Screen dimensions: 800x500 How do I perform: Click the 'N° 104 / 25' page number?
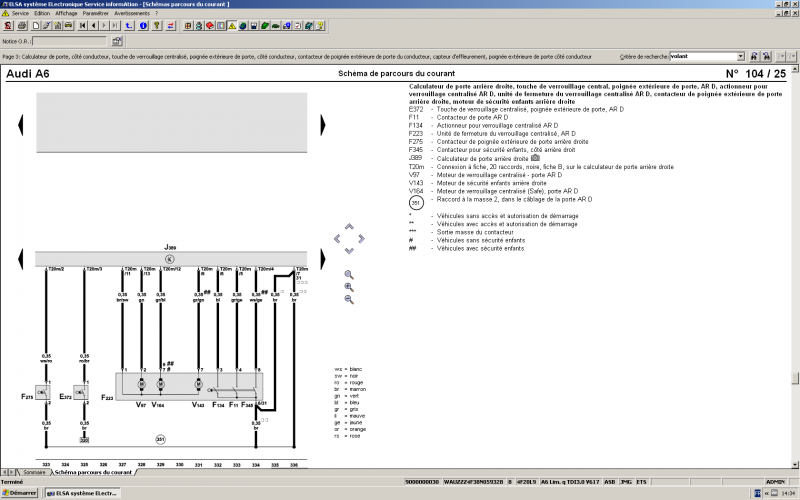(756, 73)
